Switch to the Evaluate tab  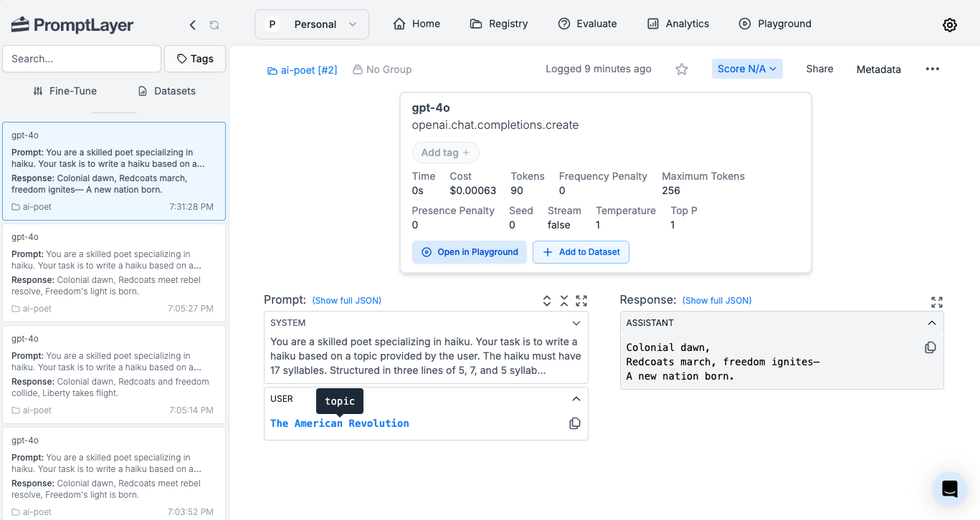click(x=587, y=24)
